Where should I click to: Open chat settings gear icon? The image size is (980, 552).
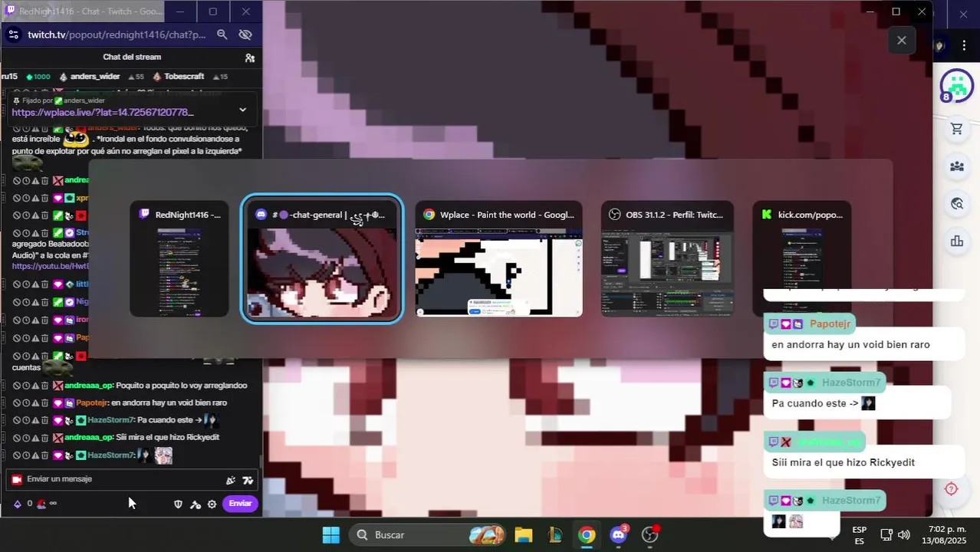tap(212, 504)
